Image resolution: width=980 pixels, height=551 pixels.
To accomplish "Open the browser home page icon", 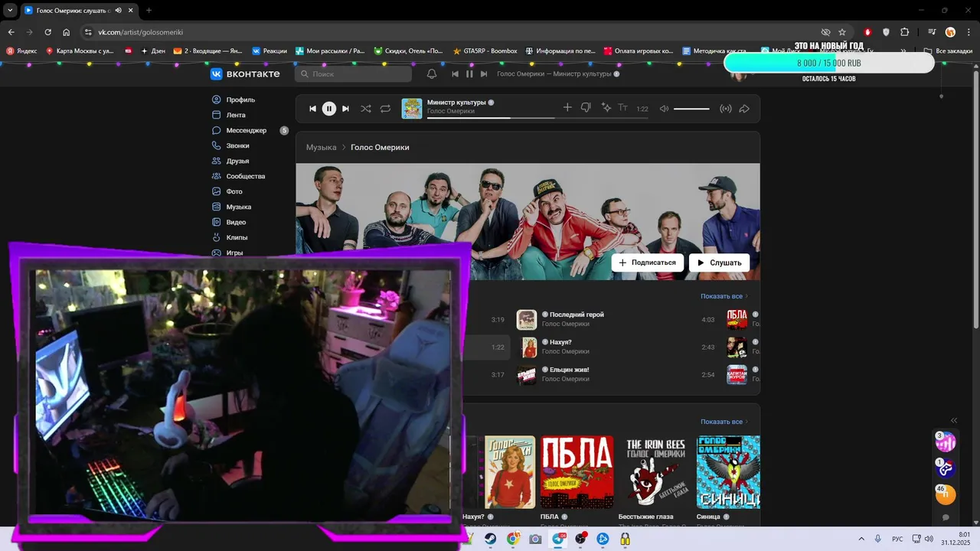I will click(x=67, y=32).
